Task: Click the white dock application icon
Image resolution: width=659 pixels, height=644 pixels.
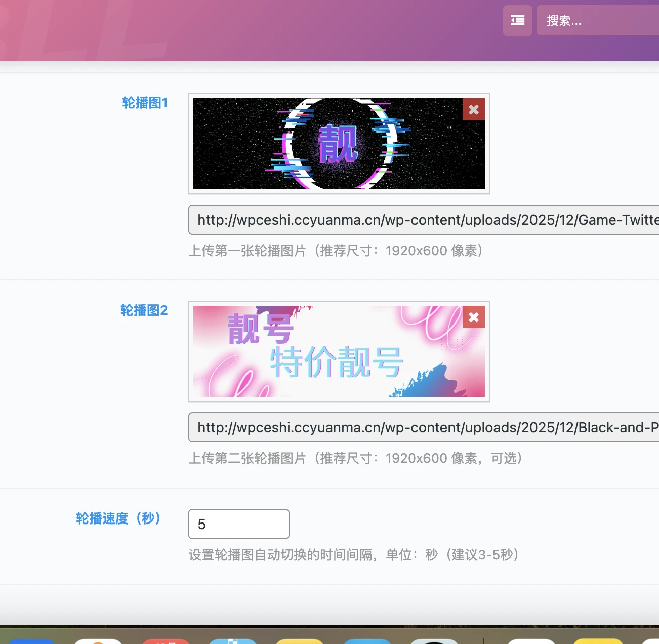Action: pyautogui.click(x=531, y=640)
